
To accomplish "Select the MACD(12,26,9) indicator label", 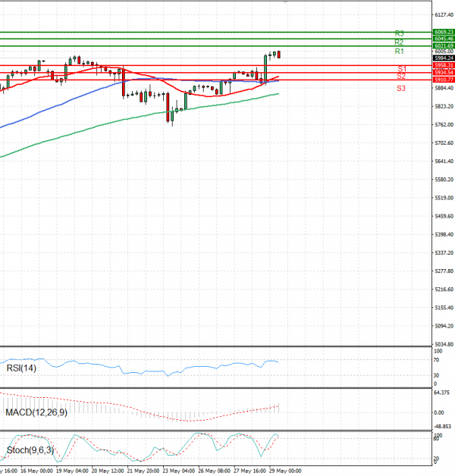I will [35, 412].
